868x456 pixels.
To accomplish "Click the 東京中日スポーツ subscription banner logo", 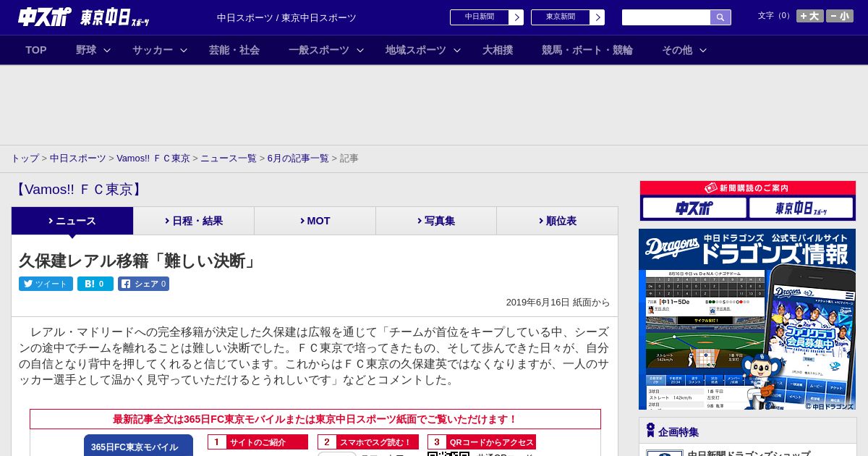I will coord(801,208).
